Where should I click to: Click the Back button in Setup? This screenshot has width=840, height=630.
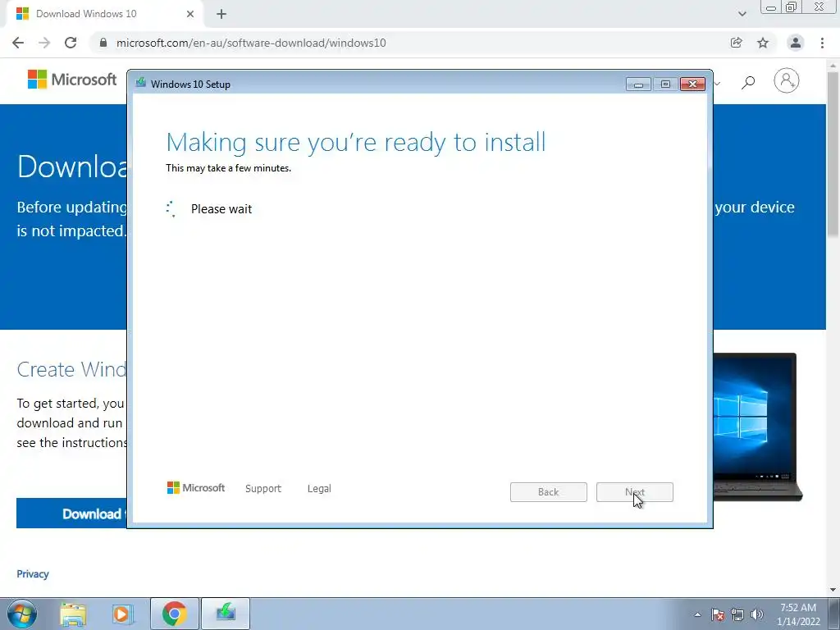point(549,492)
